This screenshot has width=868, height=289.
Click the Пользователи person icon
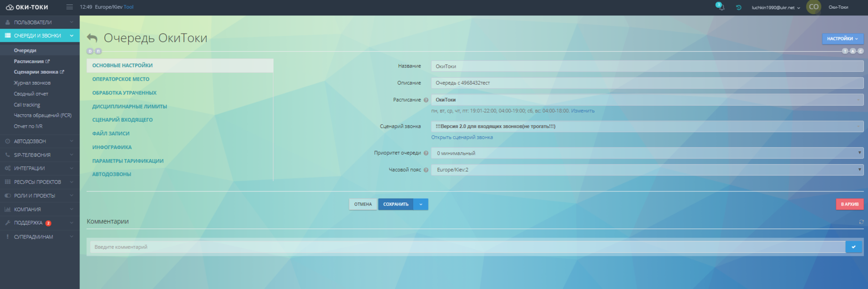coord(8,23)
